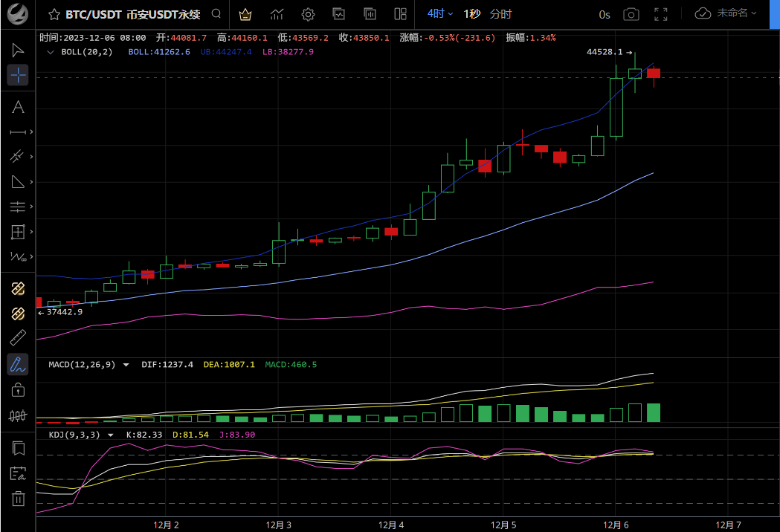This screenshot has width=780, height=532.
Task: Delete all drawings trash icon
Action: point(19,498)
